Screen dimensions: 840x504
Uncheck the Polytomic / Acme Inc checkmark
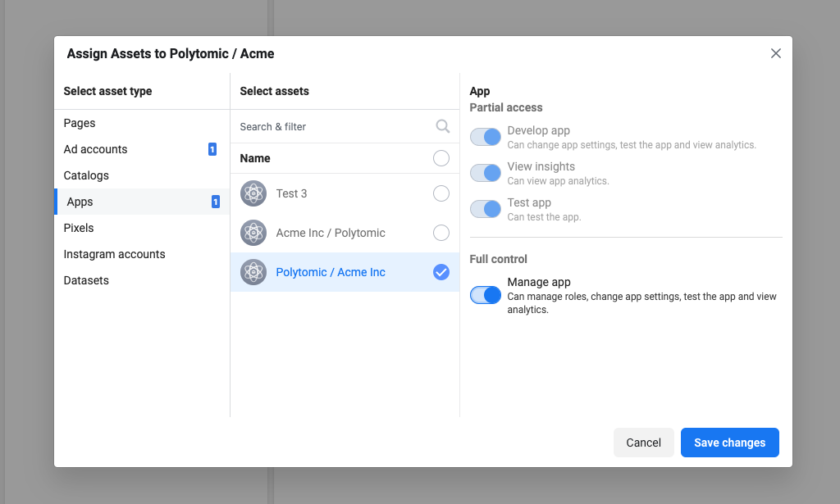click(441, 272)
